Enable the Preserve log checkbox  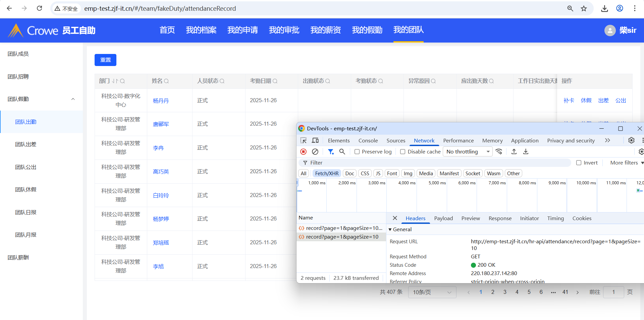(x=357, y=152)
